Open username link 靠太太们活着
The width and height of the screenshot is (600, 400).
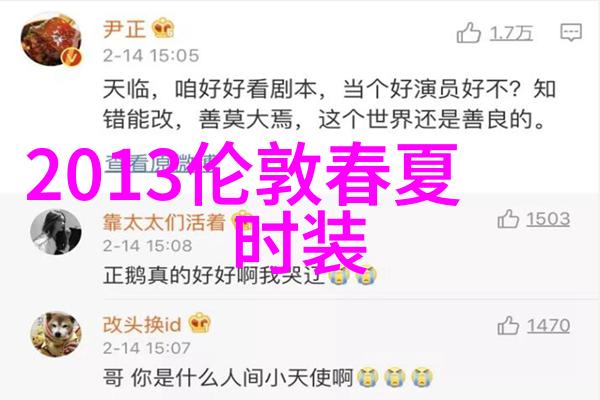[164, 222]
